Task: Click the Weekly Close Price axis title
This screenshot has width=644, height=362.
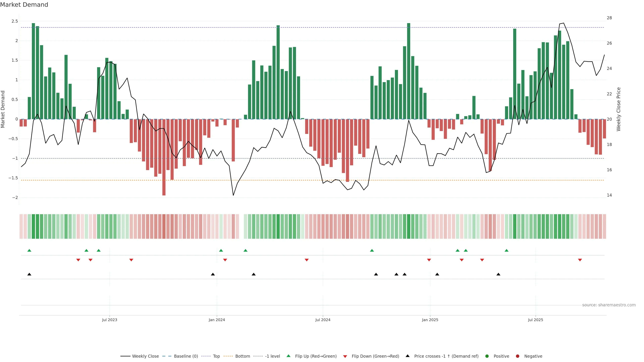Action: point(618,109)
